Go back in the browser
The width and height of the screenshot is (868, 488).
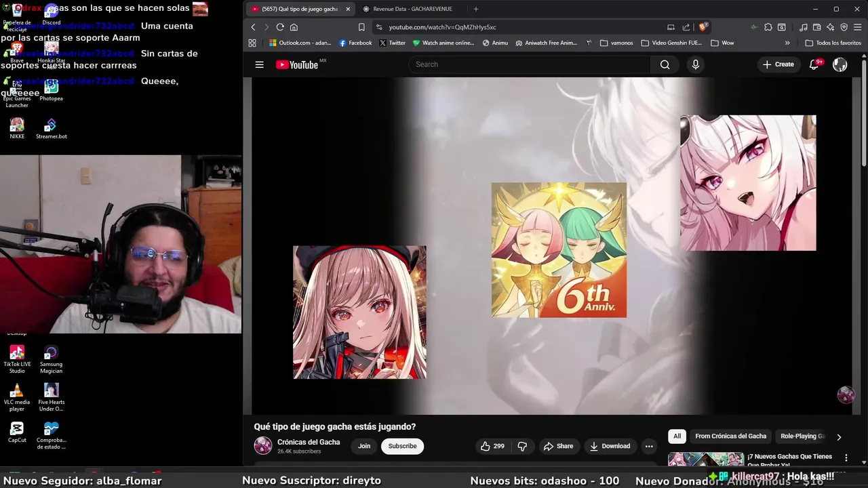pyautogui.click(x=253, y=27)
